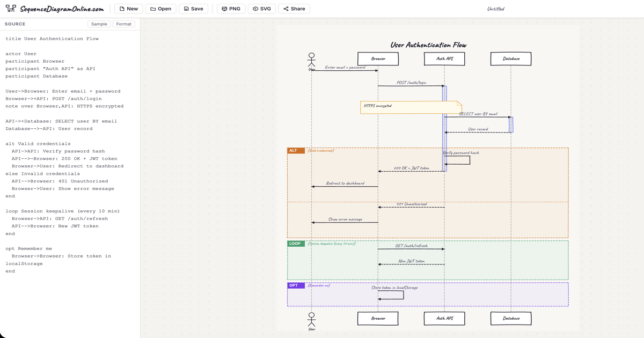Click the Database activation bar
This screenshot has width=644, height=338.
(x=511, y=124)
